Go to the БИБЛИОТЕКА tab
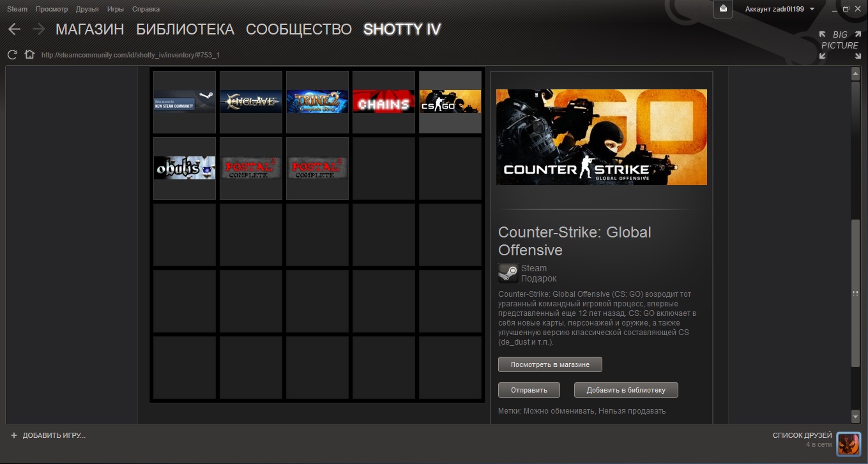The height and width of the screenshot is (464, 868). pyautogui.click(x=185, y=29)
